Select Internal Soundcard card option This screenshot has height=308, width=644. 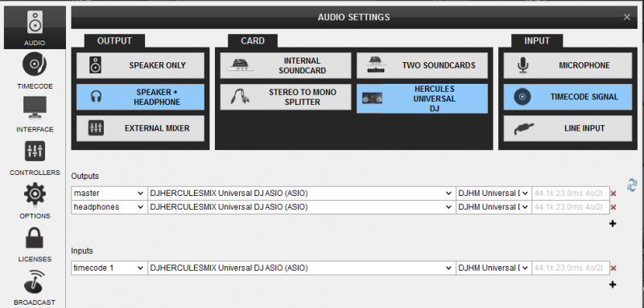tap(286, 65)
